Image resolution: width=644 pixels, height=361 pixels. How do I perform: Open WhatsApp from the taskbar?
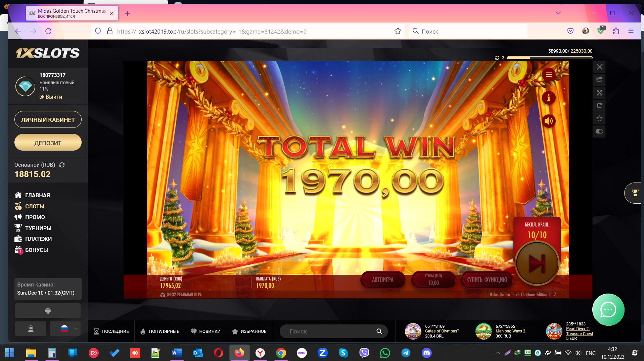coord(385,353)
